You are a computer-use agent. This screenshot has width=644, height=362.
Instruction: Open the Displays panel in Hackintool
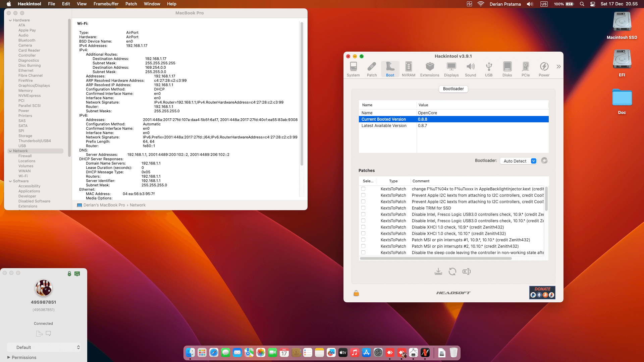coord(451,69)
